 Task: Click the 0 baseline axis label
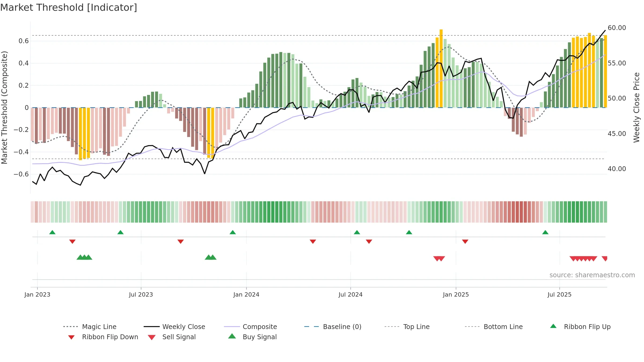pyautogui.click(x=27, y=108)
